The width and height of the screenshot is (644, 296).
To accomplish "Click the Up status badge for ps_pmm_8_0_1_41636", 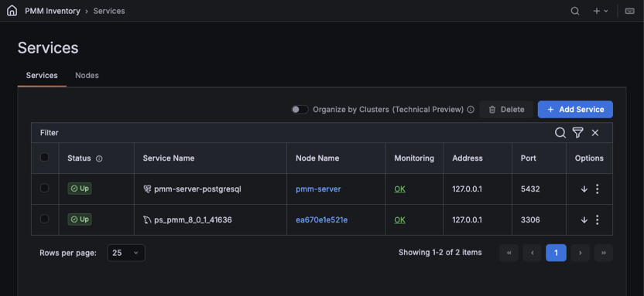I will click(x=80, y=219).
